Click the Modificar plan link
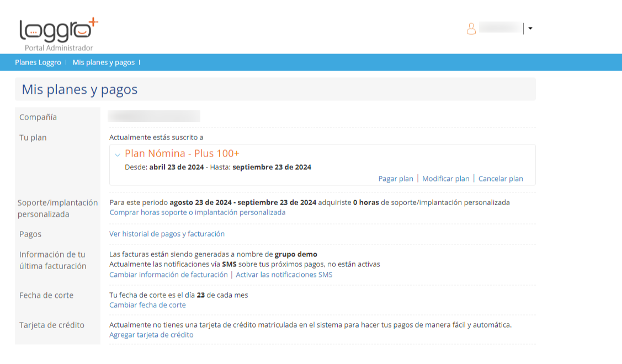Viewport: 622px width, 364px height. click(445, 179)
